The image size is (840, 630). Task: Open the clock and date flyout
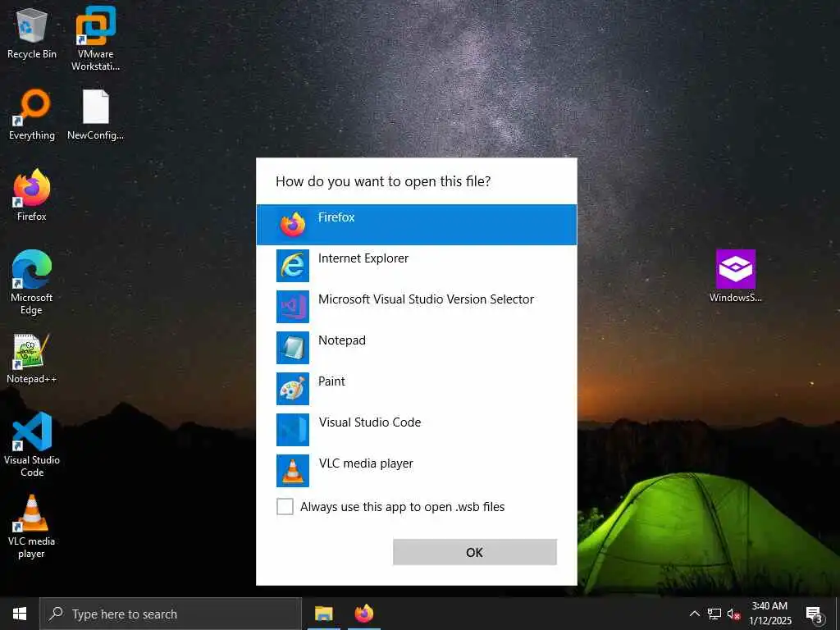769,614
